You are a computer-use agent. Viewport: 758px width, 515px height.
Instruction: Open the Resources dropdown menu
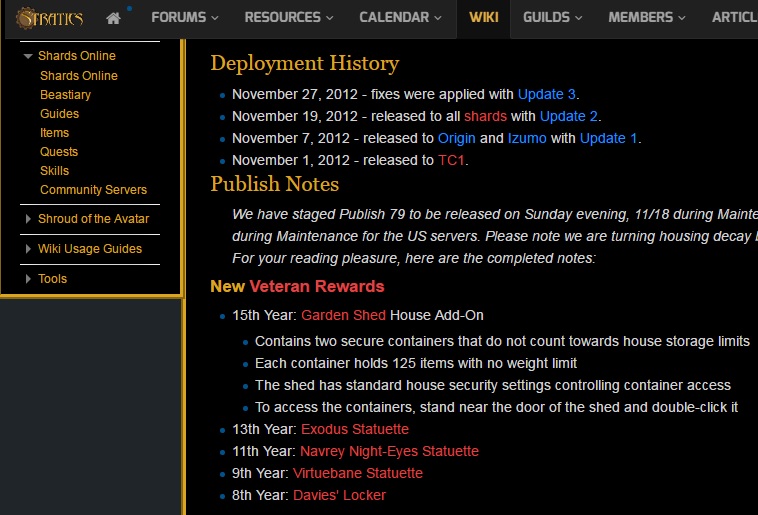[x=289, y=17]
